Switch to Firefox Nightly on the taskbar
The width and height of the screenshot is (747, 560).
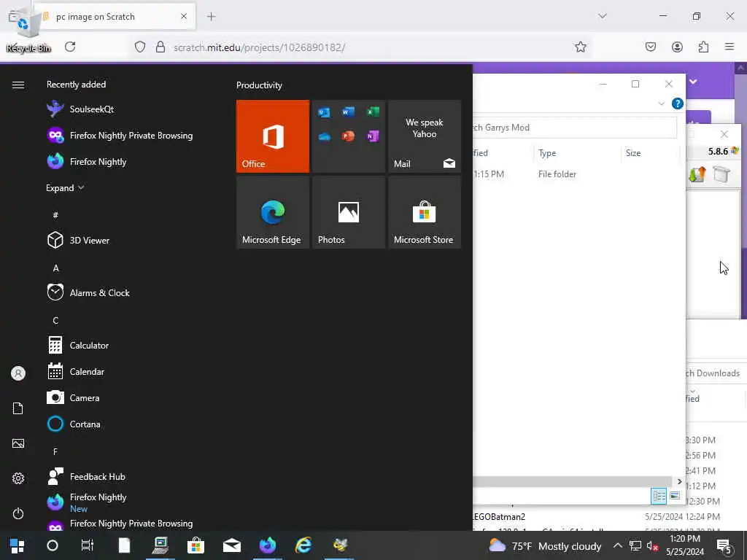pos(267,545)
